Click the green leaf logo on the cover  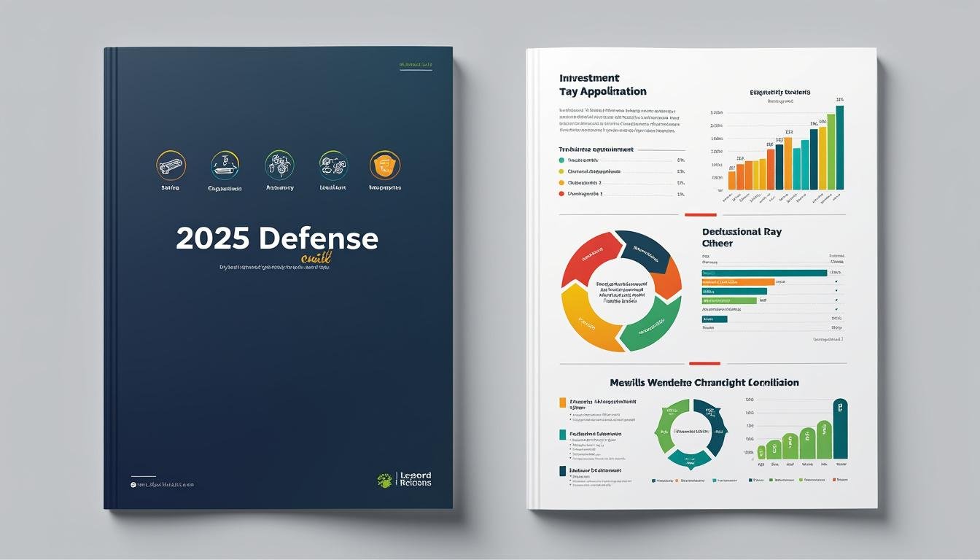tap(384, 479)
